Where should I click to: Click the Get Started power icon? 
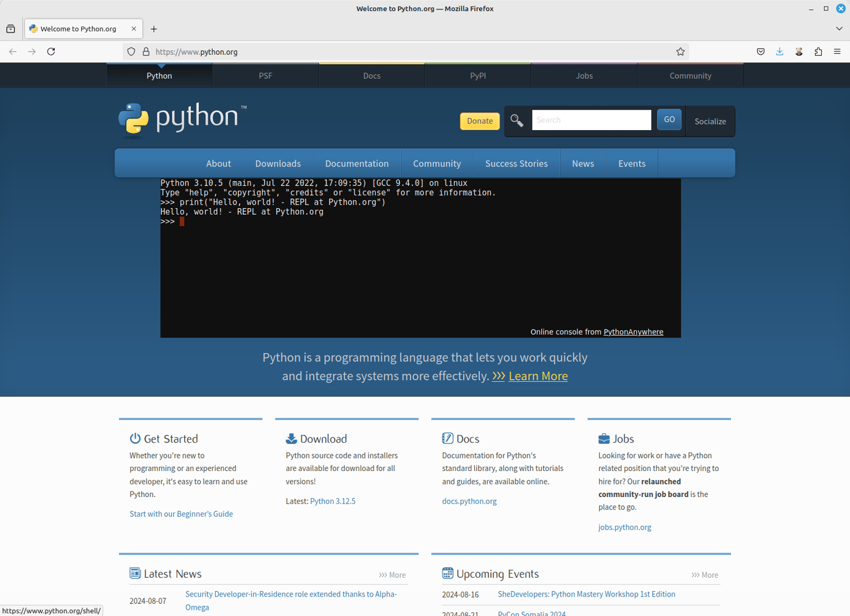tap(135, 438)
